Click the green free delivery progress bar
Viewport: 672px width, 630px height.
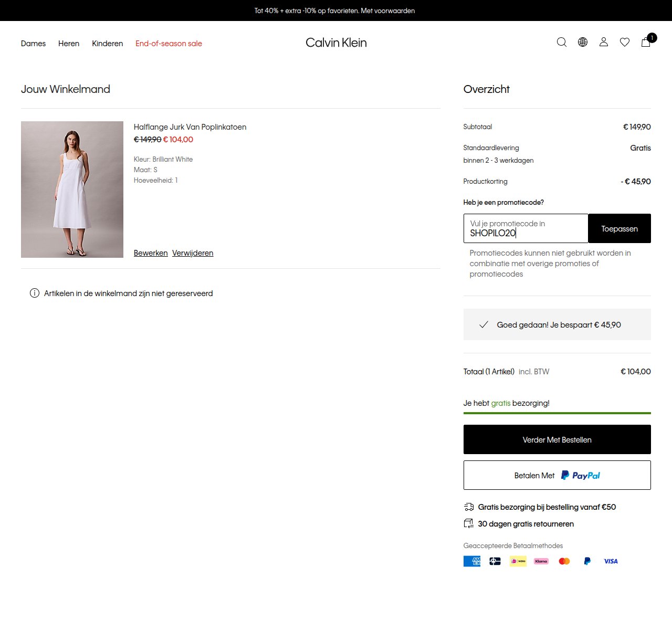[557, 413]
